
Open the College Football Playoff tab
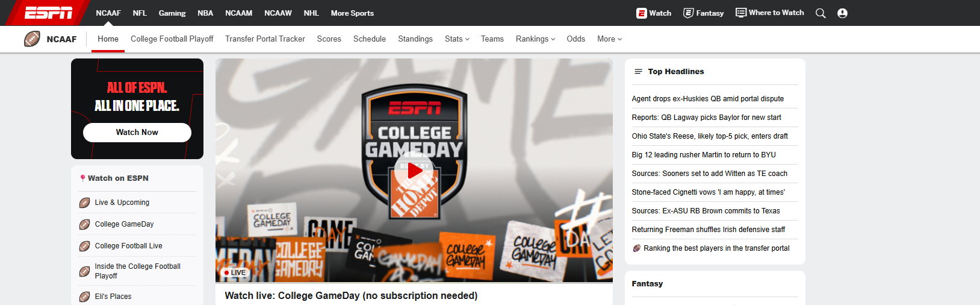172,39
